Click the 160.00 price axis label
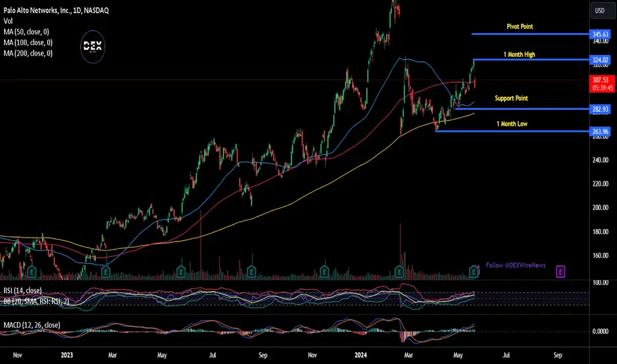Image resolution: width=617 pixels, height=364 pixels. [x=600, y=255]
